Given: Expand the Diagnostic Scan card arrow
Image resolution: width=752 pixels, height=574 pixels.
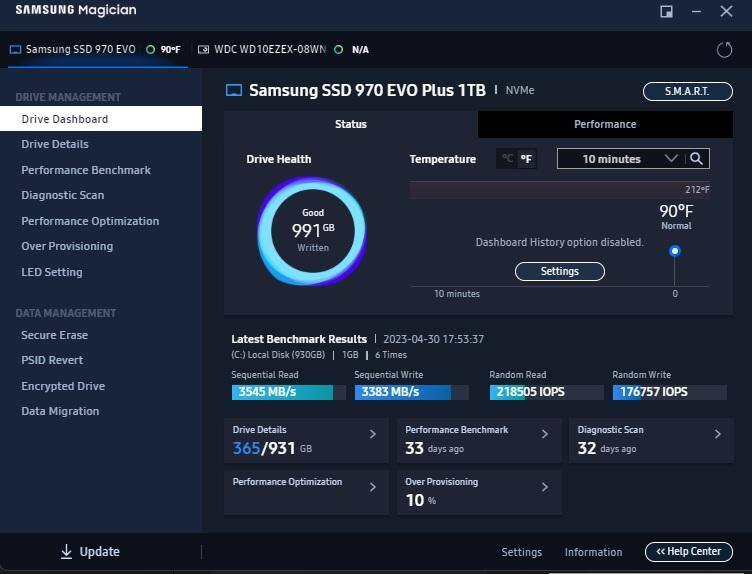Looking at the screenshot, I should pyautogui.click(x=718, y=434).
